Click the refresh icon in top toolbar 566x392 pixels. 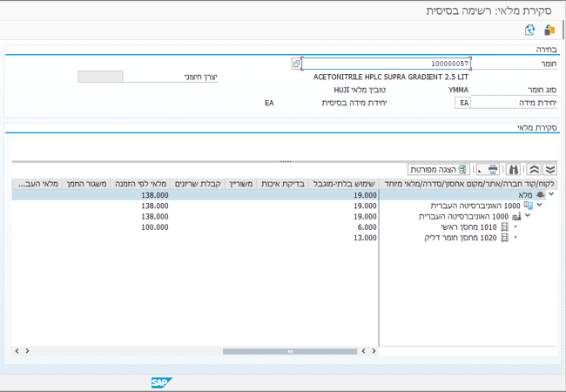point(530,30)
